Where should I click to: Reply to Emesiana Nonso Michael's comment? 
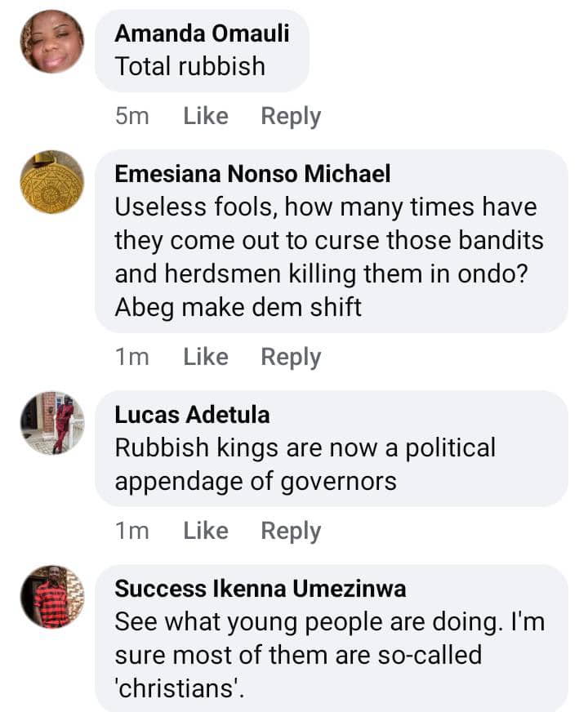(291, 357)
